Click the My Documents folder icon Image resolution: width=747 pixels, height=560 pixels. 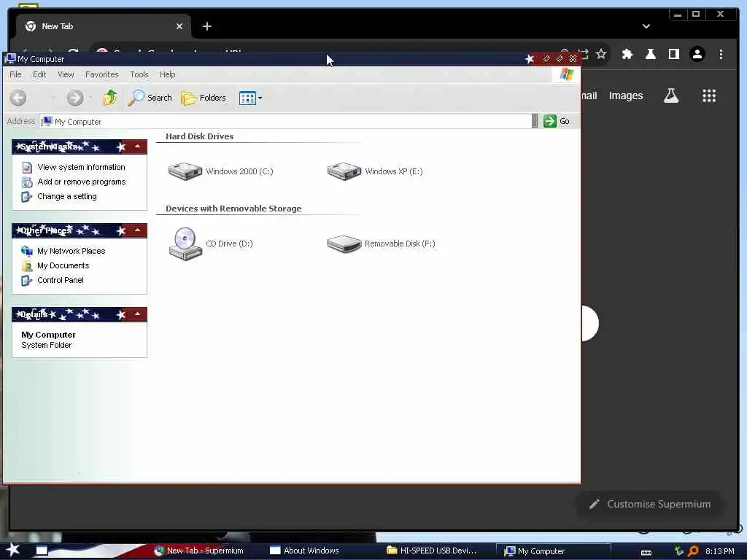[27, 265]
